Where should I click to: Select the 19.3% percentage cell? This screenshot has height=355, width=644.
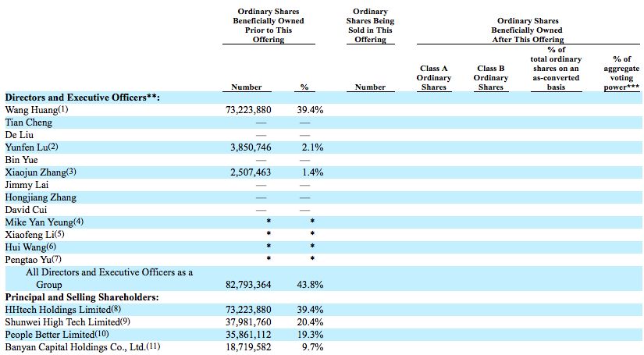click(x=310, y=335)
